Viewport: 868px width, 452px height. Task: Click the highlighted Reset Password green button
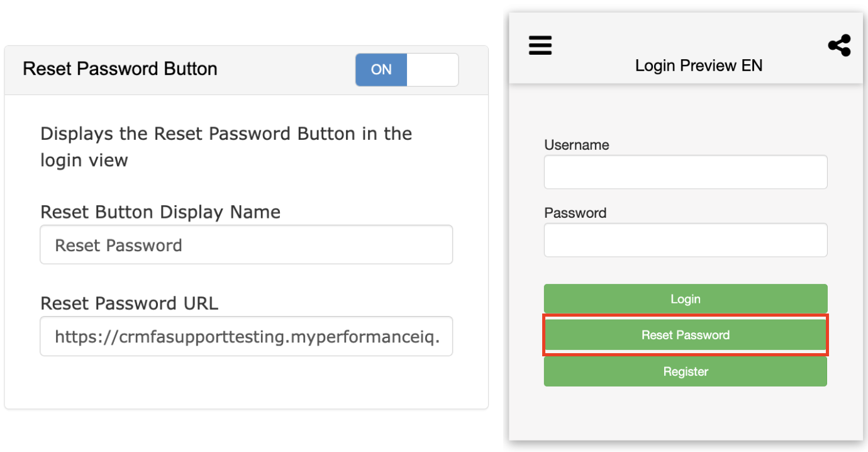(x=685, y=335)
